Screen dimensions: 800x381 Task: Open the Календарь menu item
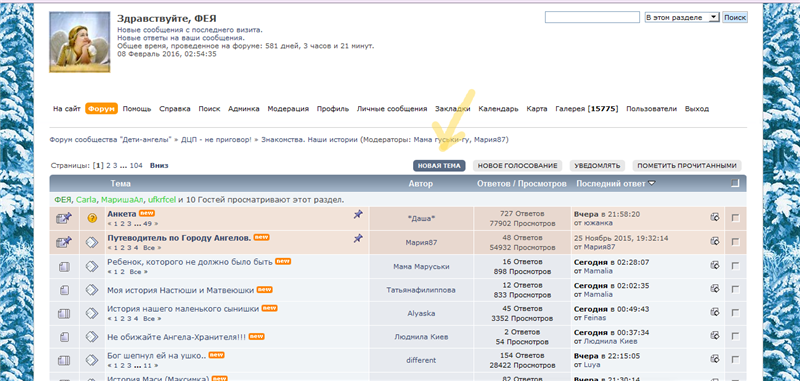(498, 109)
